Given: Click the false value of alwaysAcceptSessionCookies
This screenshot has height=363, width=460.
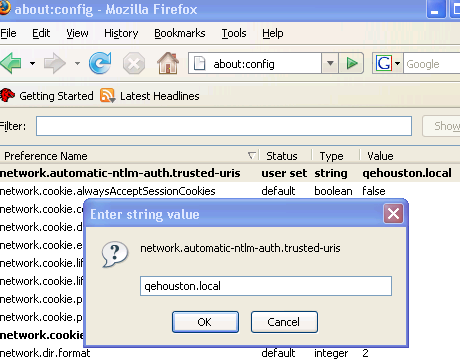Looking at the screenshot, I should coord(374,191).
